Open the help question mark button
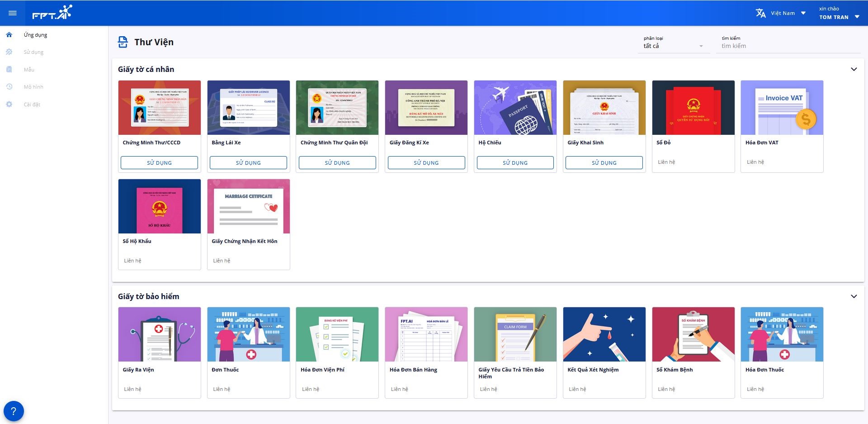868x424 pixels. point(14,411)
